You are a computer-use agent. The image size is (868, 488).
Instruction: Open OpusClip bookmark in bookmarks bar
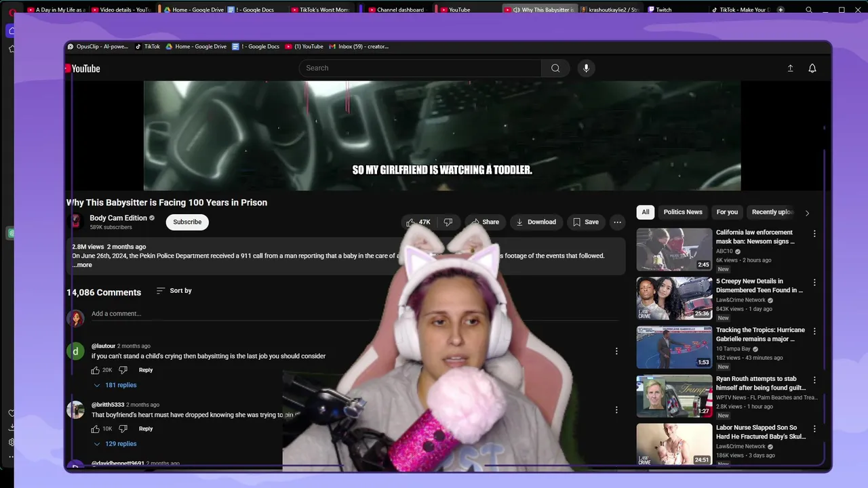[98, 47]
